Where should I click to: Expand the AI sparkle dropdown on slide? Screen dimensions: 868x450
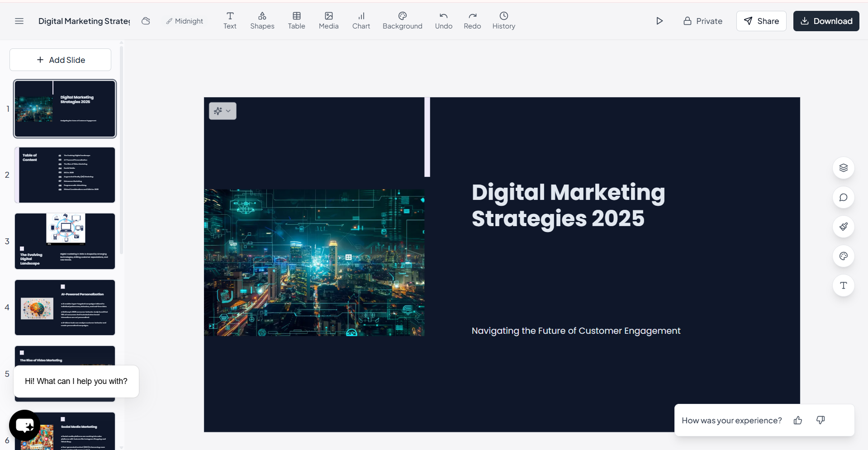pyautogui.click(x=223, y=111)
